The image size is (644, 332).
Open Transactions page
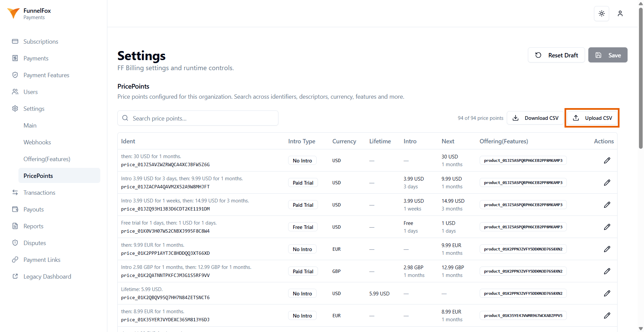39,192
